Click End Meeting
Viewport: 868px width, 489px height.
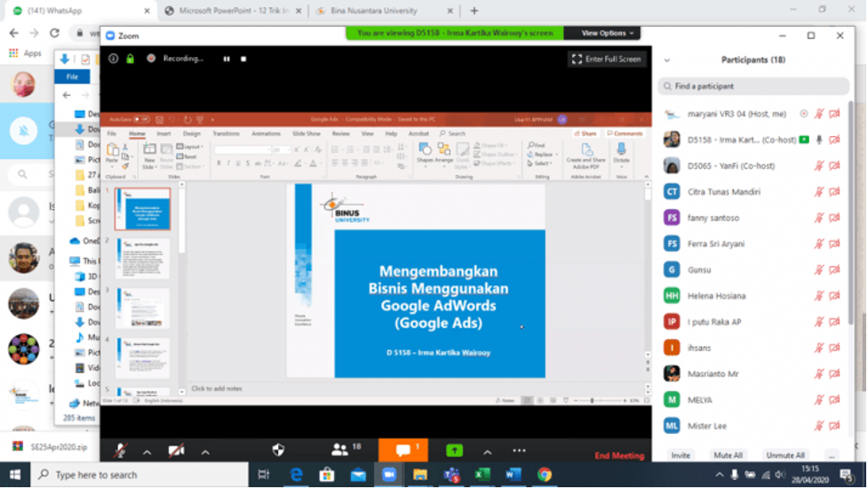click(619, 455)
